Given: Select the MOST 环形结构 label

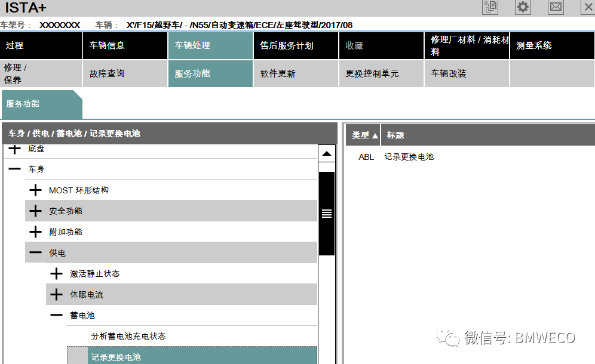Looking at the screenshot, I should click(x=78, y=190).
